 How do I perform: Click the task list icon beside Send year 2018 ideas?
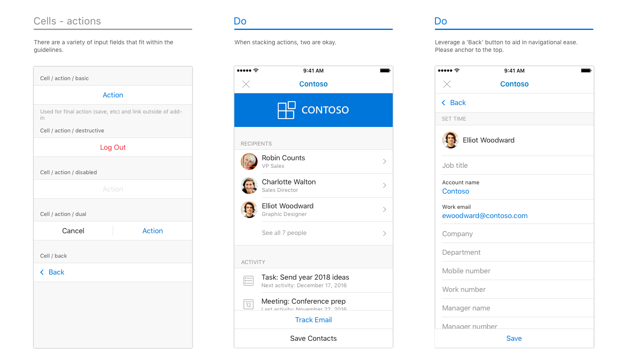(x=248, y=280)
